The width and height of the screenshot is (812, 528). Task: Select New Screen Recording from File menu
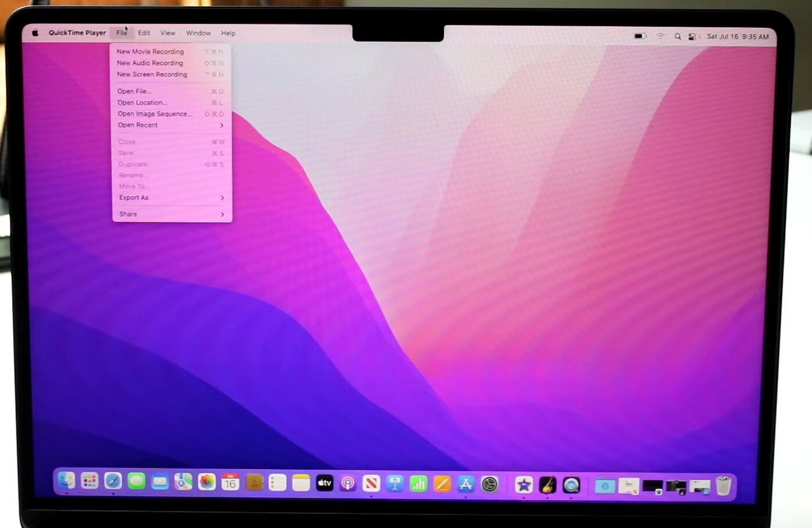[152, 74]
